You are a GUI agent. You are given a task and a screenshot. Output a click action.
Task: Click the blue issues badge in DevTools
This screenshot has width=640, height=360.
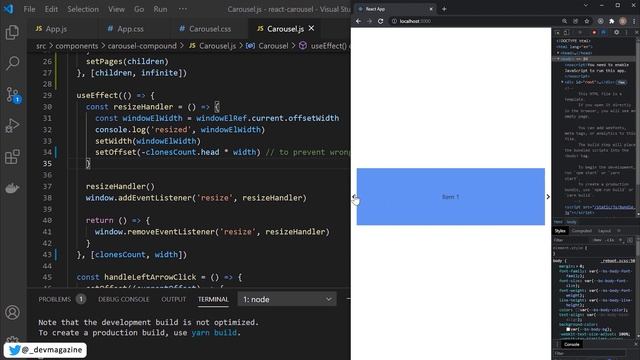click(604, 32)
